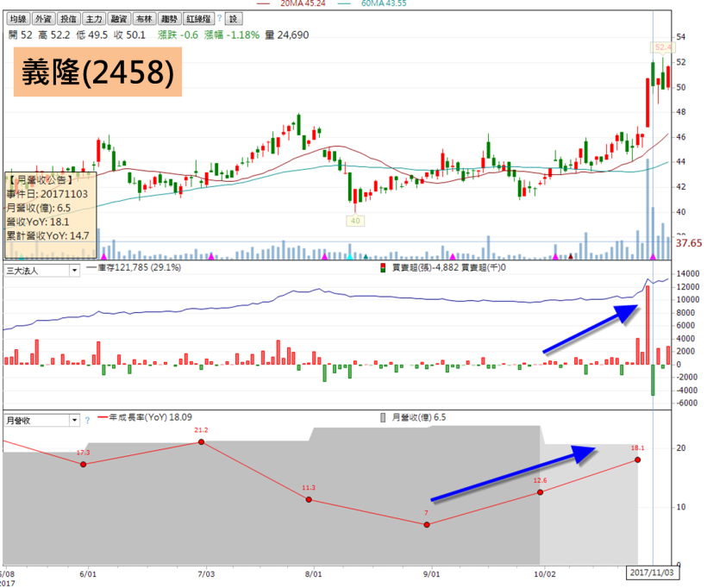
Task: Click the 漲幅 -1.18% percent change
Action: point(232,35)
